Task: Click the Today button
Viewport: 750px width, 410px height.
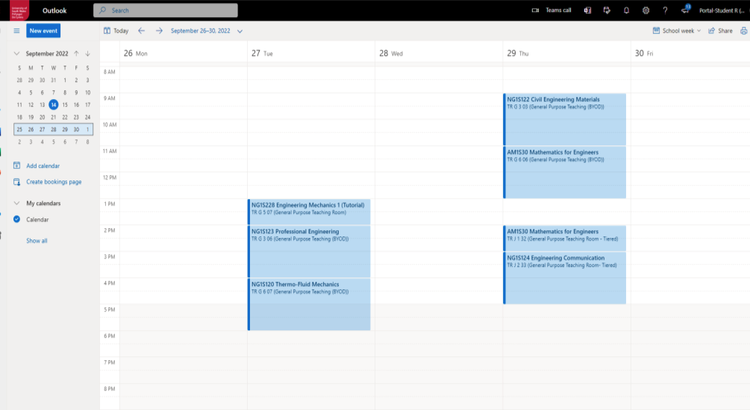Action: (115, 31)
